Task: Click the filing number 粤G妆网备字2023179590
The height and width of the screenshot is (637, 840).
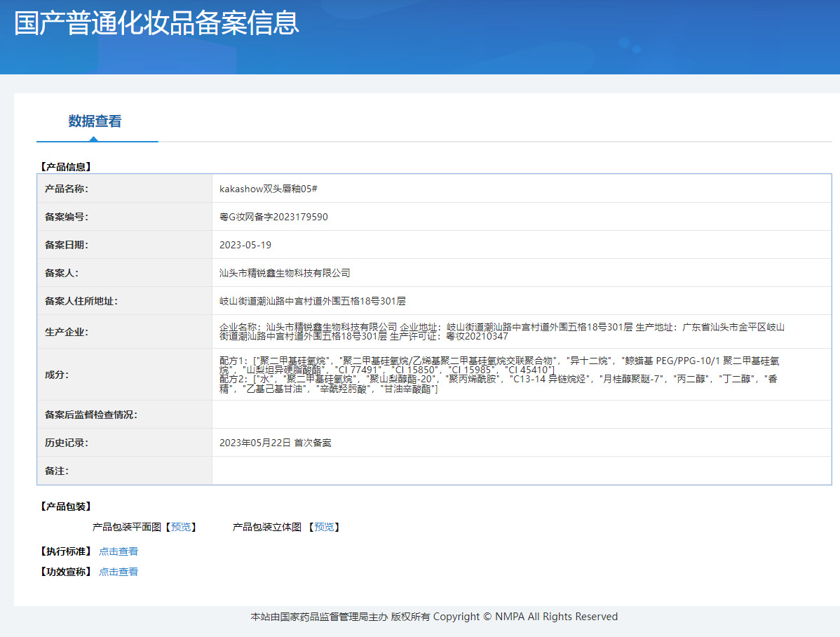Action: (x=273, y=217)
